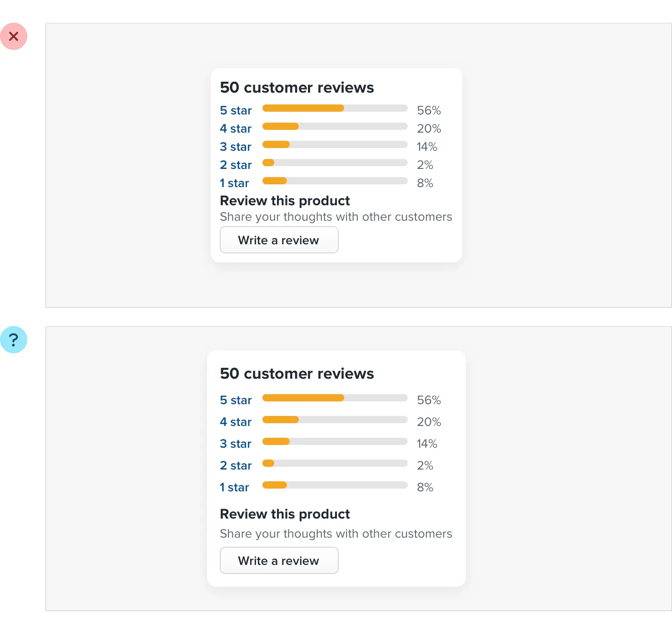Select the 14% rating bar in the question-mark example
Viewport: 672px width, 633px height.
(x=335, y=441)
